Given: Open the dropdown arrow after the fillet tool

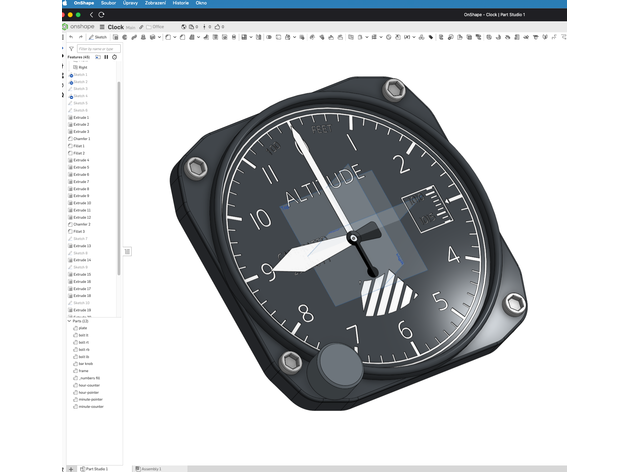Looking at the screenshot, I should click(x=175, y=37).
